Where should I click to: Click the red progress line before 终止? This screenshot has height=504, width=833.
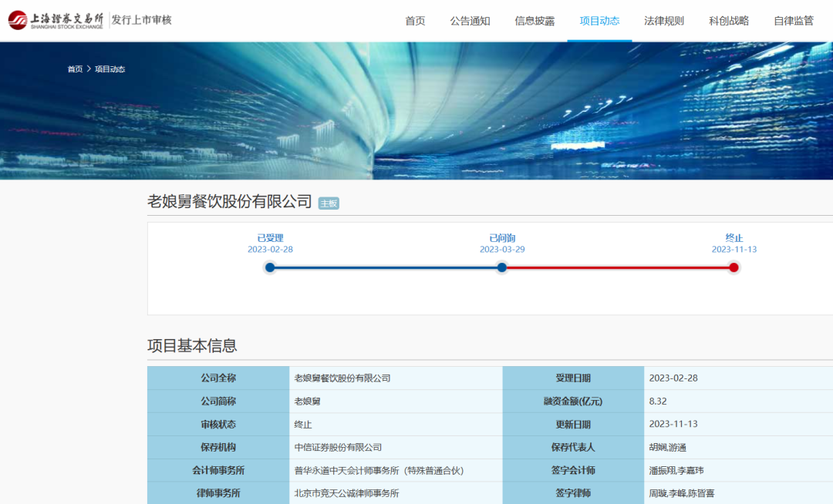[617, 267]
